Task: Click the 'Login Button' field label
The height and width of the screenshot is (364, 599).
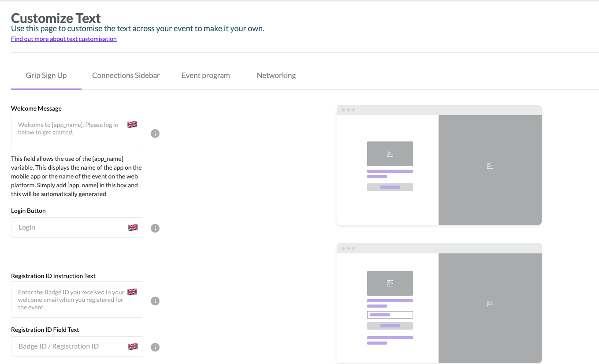Action: click(28, 211)
